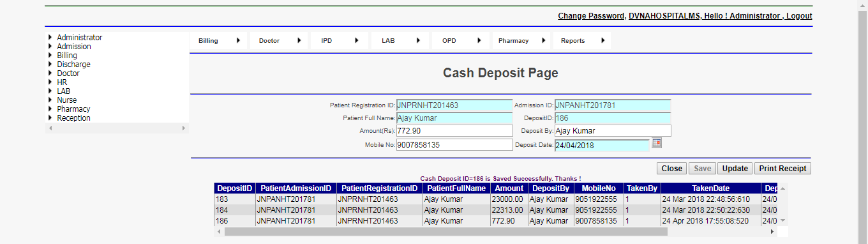Viewport: 868px width, 244px height.
Task: Click the 24 Apr 2018 17:55:08:520 cell
Action: pyautogui.click(x=711, y=220)
